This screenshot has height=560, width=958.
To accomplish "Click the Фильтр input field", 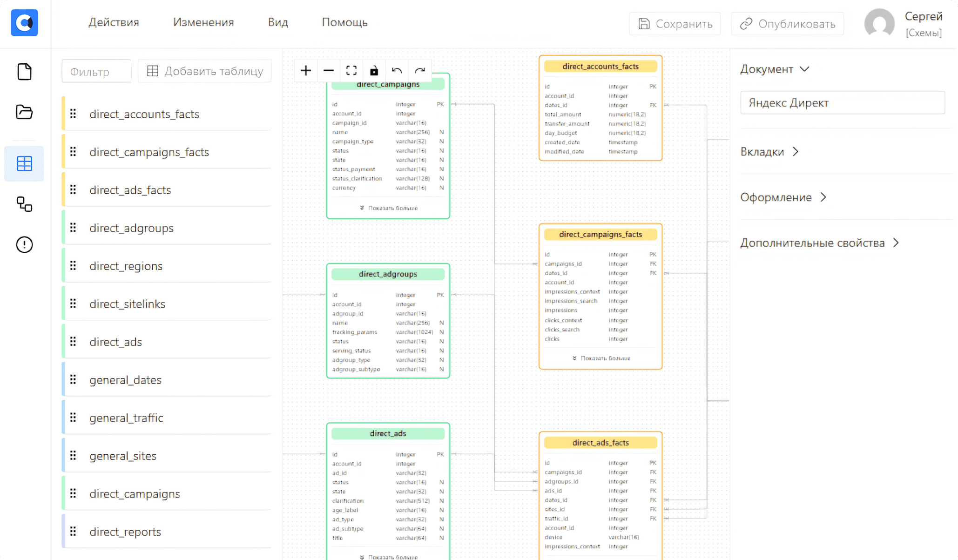I will [x=96, y=72].
